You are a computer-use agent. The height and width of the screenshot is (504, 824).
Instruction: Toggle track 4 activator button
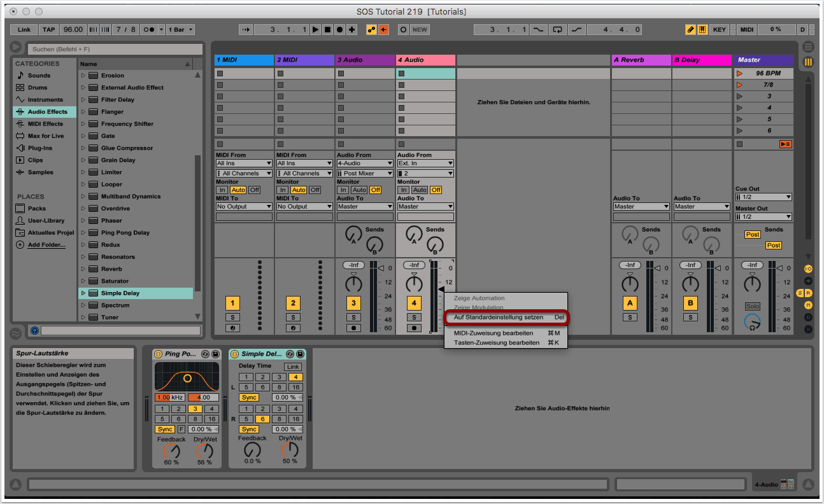[x=414, y=304]
